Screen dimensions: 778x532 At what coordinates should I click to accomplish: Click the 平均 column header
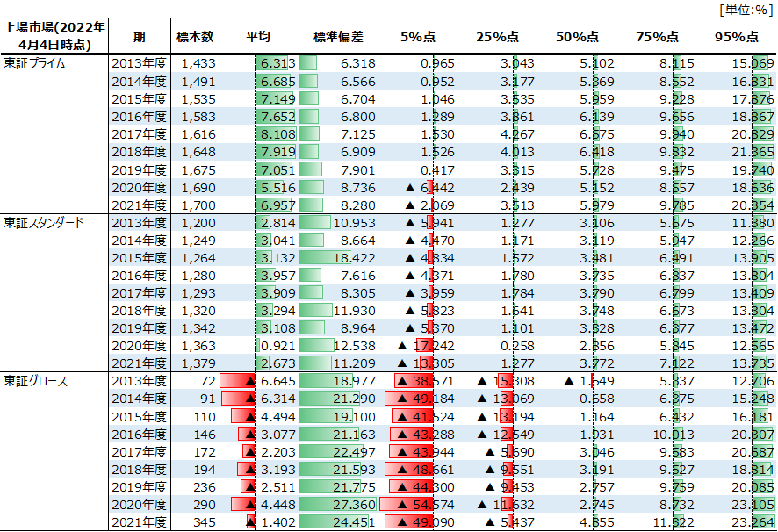point(258,37)
